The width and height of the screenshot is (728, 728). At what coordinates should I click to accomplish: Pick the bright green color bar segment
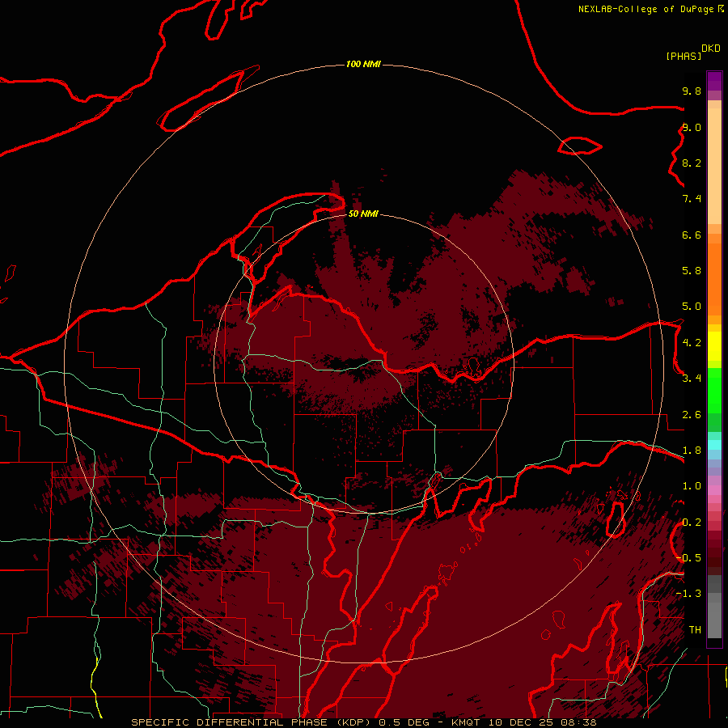pyautogui.click(x=714, y=390)
